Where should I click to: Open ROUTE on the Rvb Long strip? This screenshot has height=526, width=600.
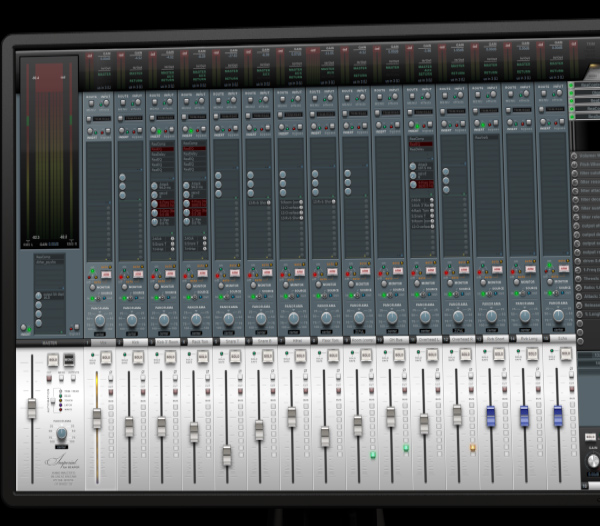(511, 95)
